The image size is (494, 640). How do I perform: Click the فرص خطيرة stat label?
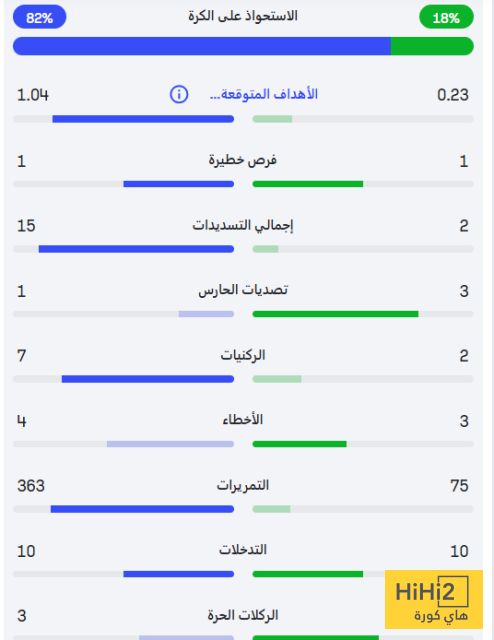[x=243, y=160]
